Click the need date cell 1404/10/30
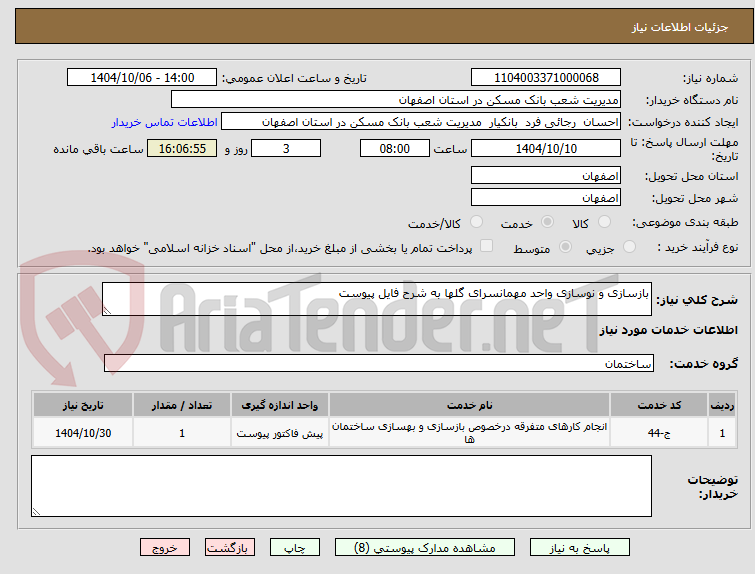755x574 pixels. [83, 433]
